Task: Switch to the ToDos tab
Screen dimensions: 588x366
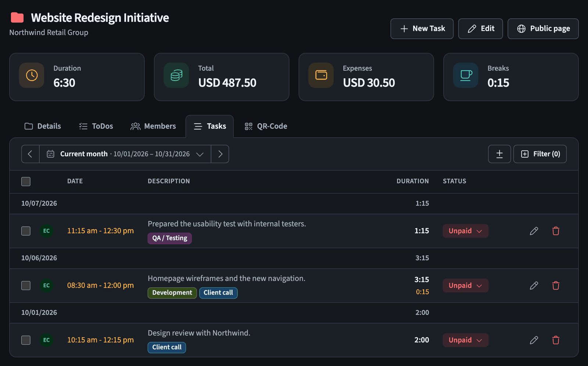Action: coord(96,126)
